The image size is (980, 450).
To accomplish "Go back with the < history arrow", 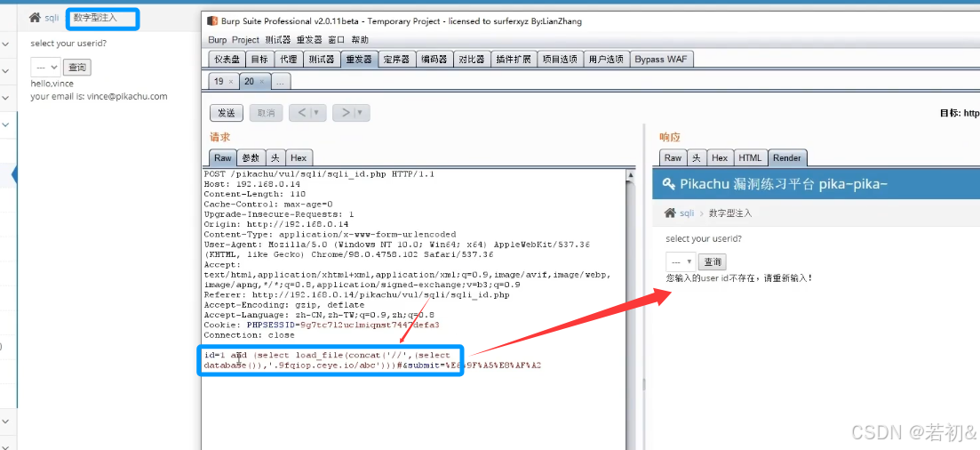I will pos(302,113).
